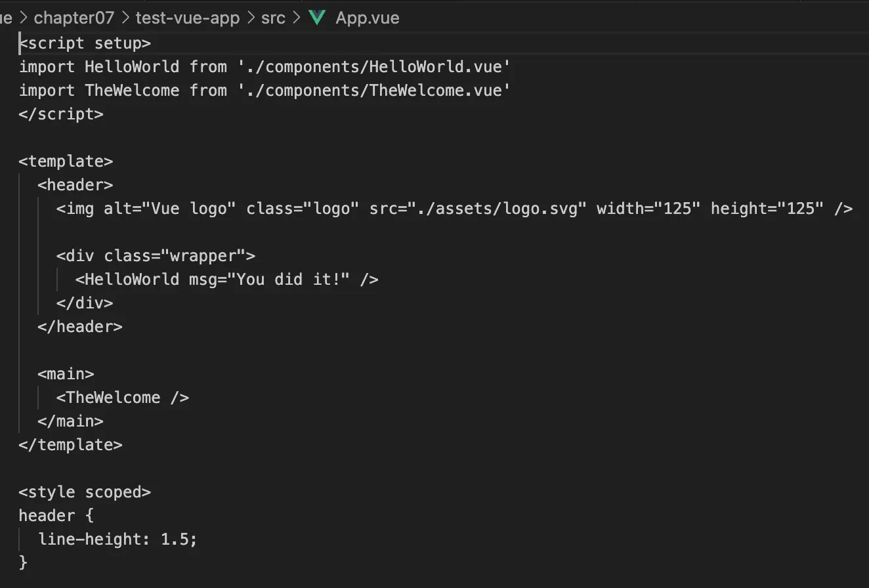869x588 pixels.
Task: Click 'line-height: 1.5;' declaration
Action: coord(118,539)
